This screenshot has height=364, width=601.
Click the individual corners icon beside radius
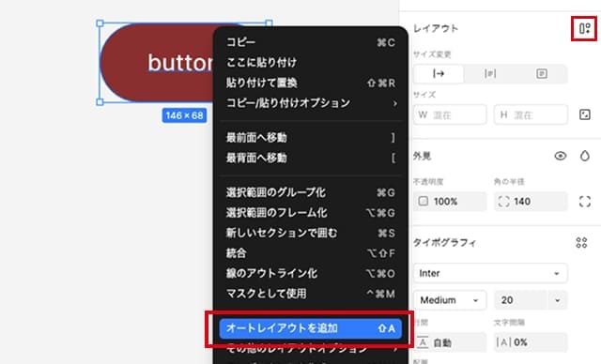584,202
